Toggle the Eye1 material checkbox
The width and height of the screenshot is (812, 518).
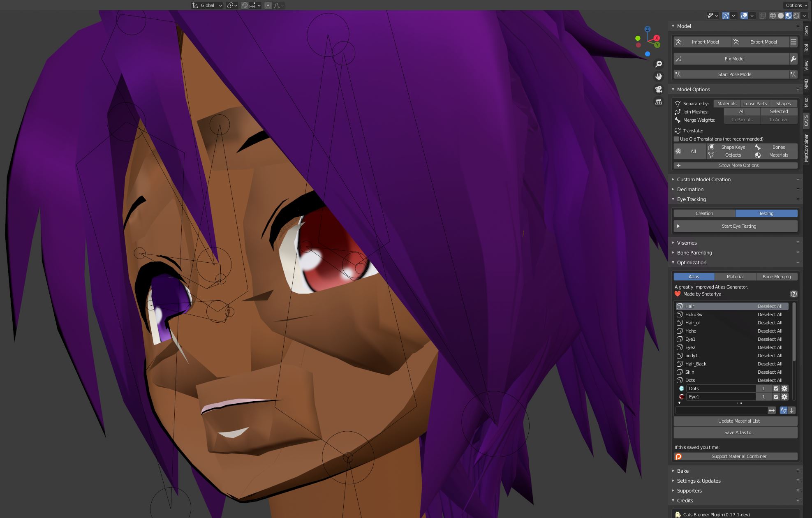coord(776,397)
